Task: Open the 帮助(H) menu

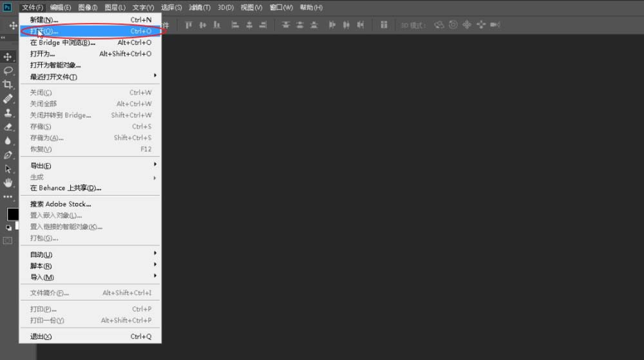Action: tap(311, 7)
